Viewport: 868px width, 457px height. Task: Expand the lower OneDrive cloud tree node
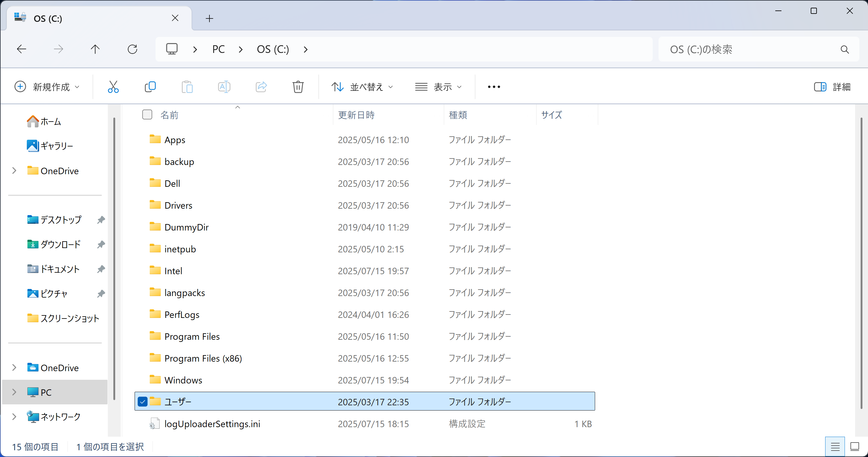tap(14, 367)
